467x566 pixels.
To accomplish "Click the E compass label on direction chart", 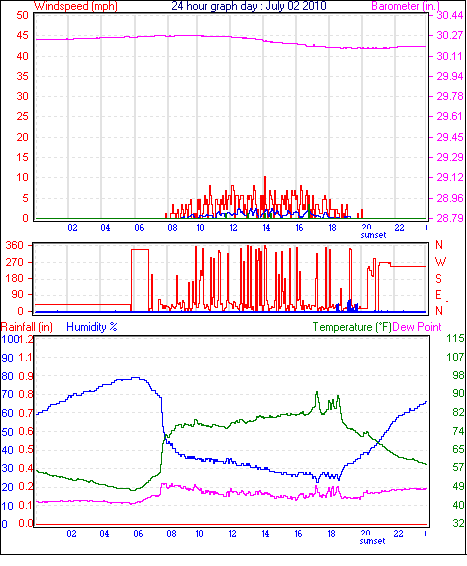I will (x=438, y=295).
